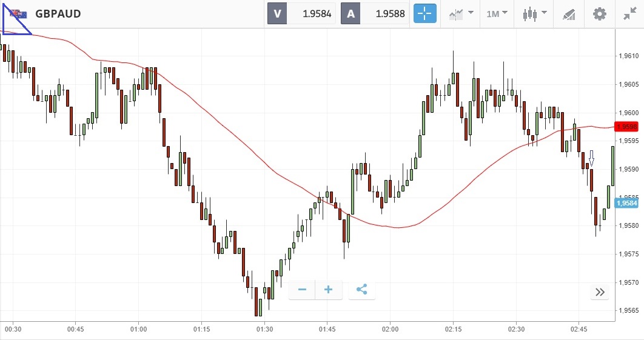Click the red 1,9598 moving average label

(x=626, y=127)
